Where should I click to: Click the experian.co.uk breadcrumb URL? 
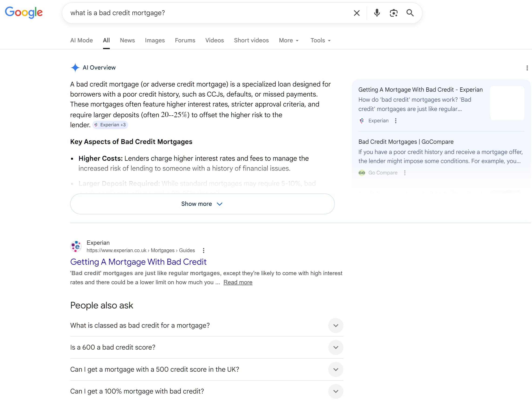pos(141,250)
